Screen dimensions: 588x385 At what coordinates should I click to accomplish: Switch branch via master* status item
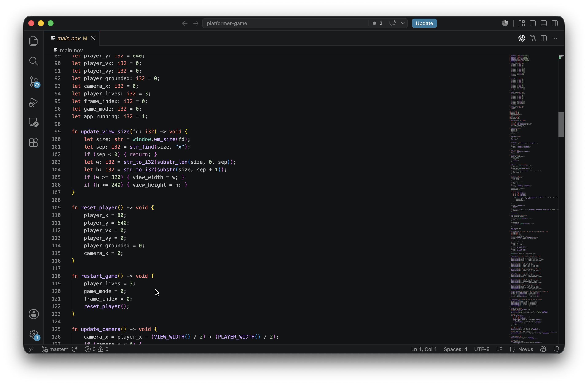(x=55, y=349)
